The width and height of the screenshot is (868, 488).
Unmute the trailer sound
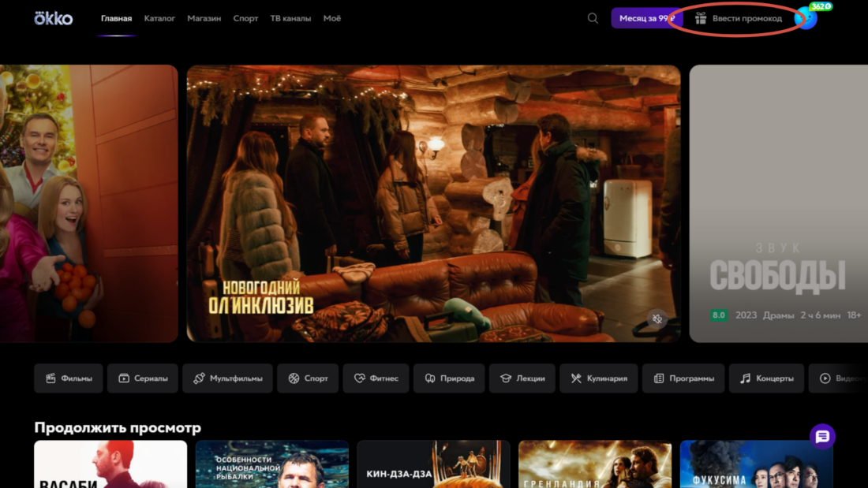[x=657, y=319]
